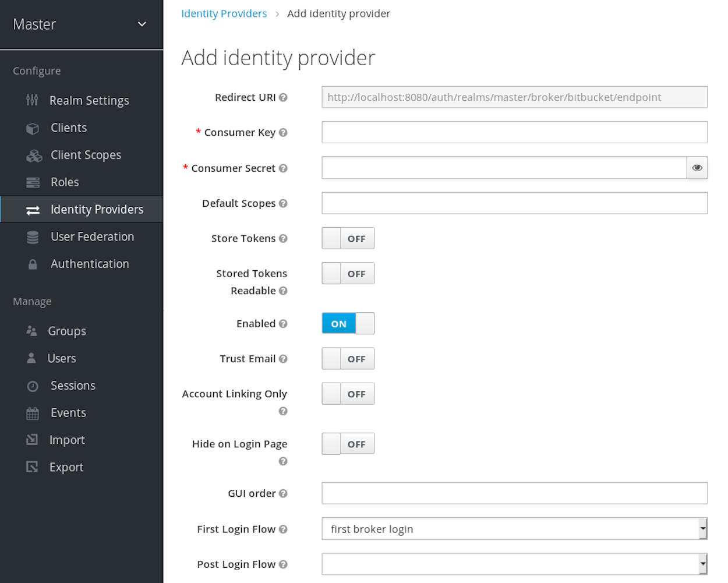This screenshot has width=728, height=583.
Task: Open the Post Login Flow dropdown
Action: click(x=515, y=564)
